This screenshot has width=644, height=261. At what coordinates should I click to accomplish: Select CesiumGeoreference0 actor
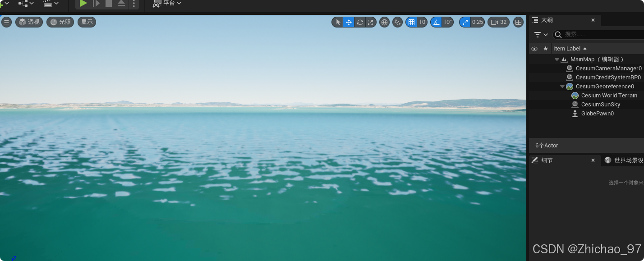pos(605,87)
